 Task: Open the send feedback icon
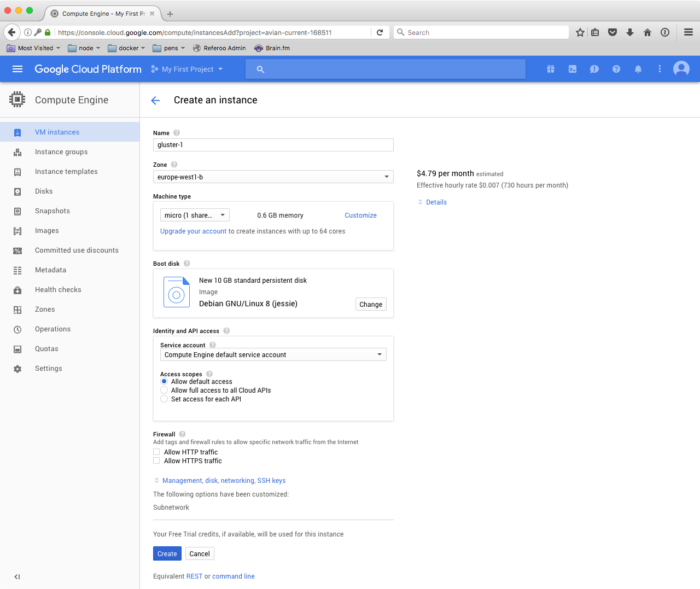coord(594,69)
